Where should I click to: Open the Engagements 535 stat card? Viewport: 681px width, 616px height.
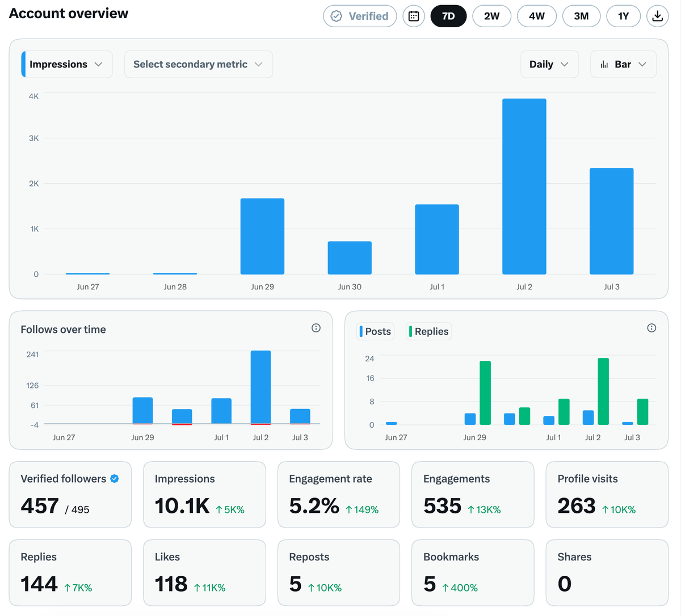pos(473,495)
